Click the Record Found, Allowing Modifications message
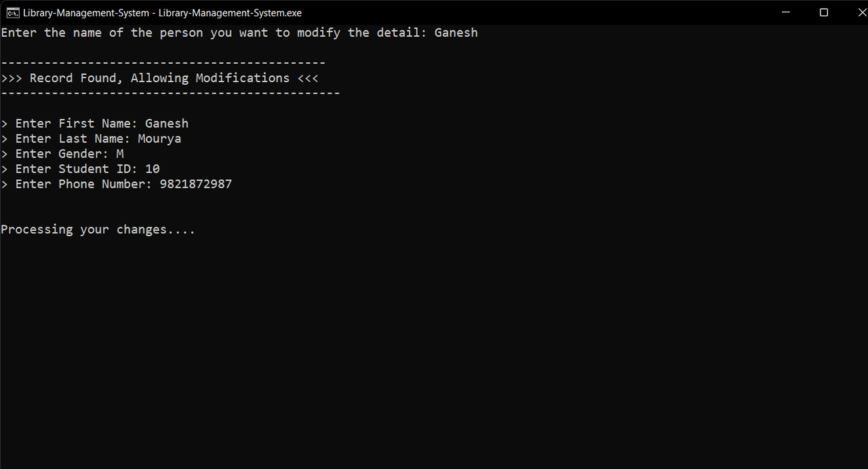Viewport: 868px width, 469px height. click(x=160, y=78)
